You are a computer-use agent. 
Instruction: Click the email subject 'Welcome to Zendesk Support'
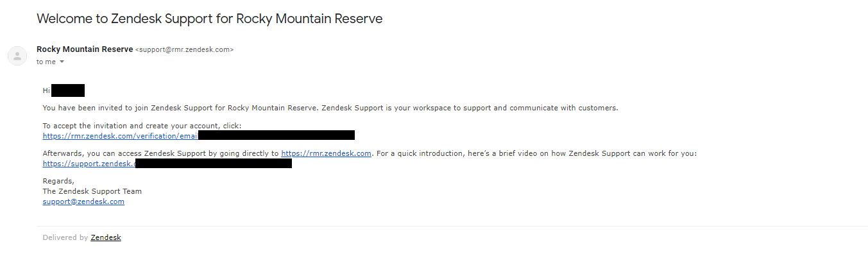pyautogui.click(x=210, y=19)
